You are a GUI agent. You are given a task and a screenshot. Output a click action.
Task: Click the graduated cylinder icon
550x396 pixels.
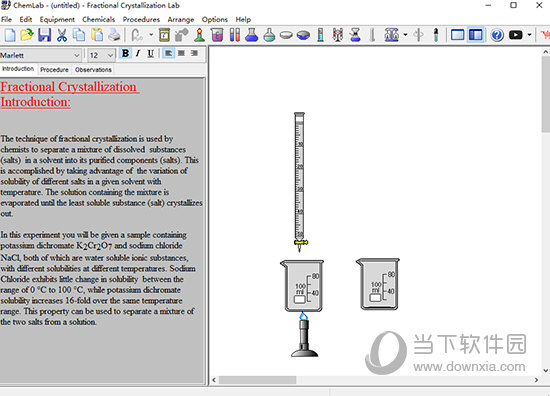320,35
